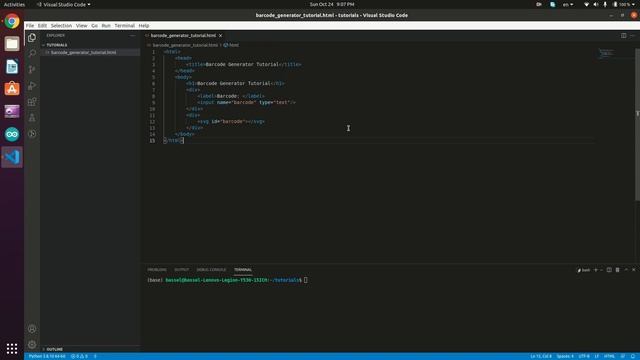Open the Run menu
Image resolution: width=640 pixels, height=360 pixels.
106,25
